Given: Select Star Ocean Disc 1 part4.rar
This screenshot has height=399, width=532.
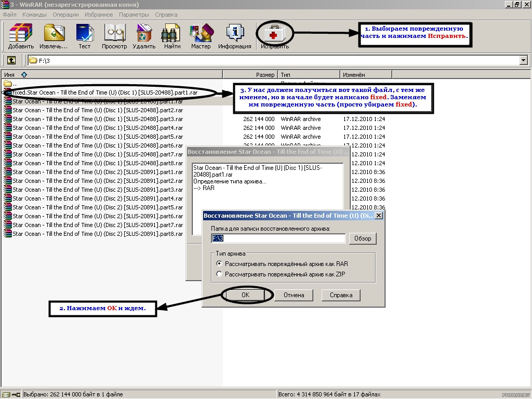Looking at the screenshot, I should [98, 128].
